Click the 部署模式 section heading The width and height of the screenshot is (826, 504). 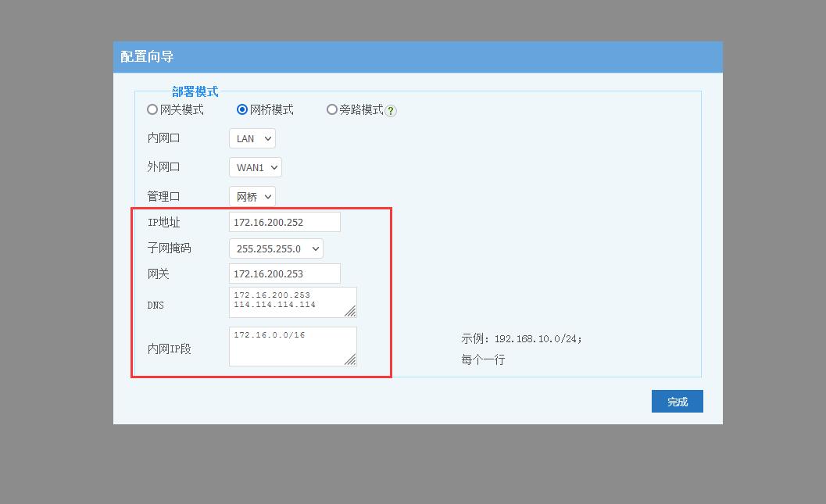[195, 91]
